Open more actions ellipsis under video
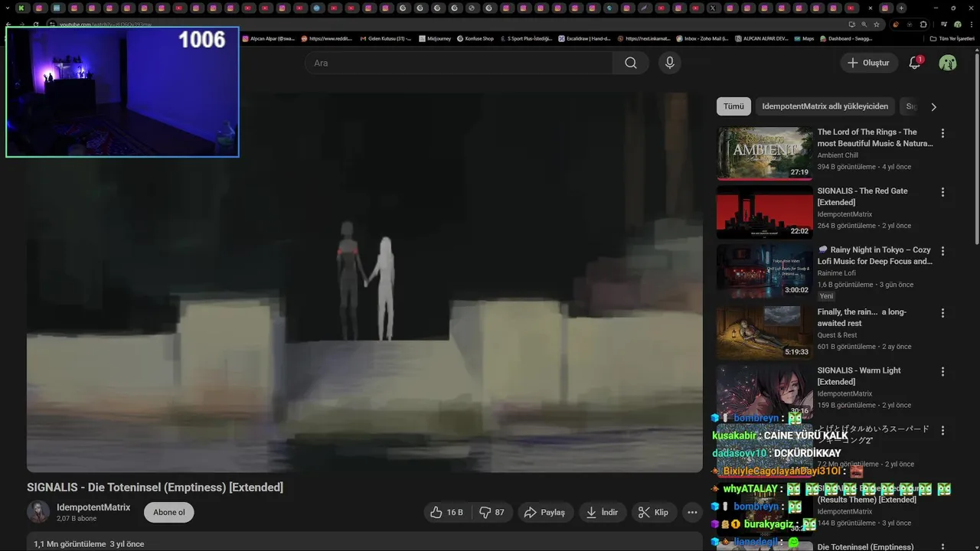 point(692,512)
